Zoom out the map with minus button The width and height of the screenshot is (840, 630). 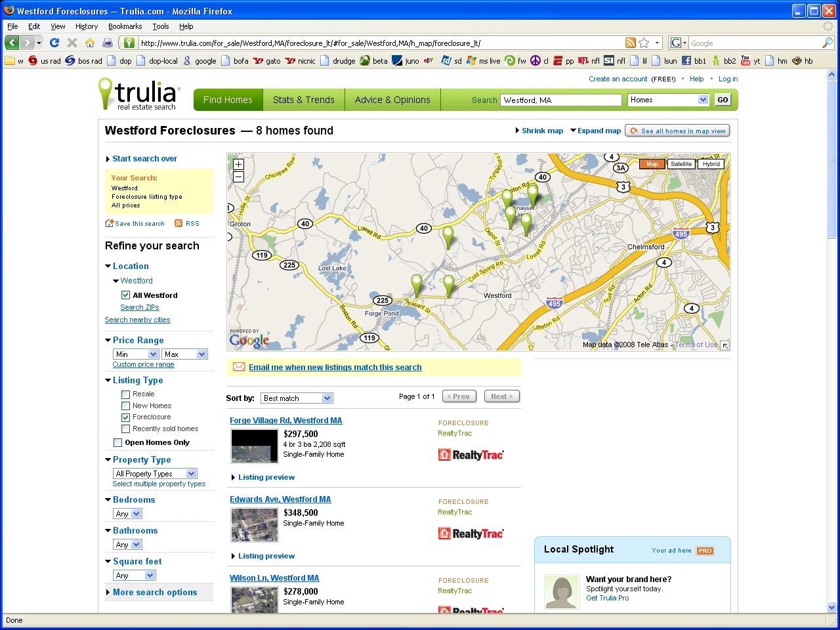[238, 177]
